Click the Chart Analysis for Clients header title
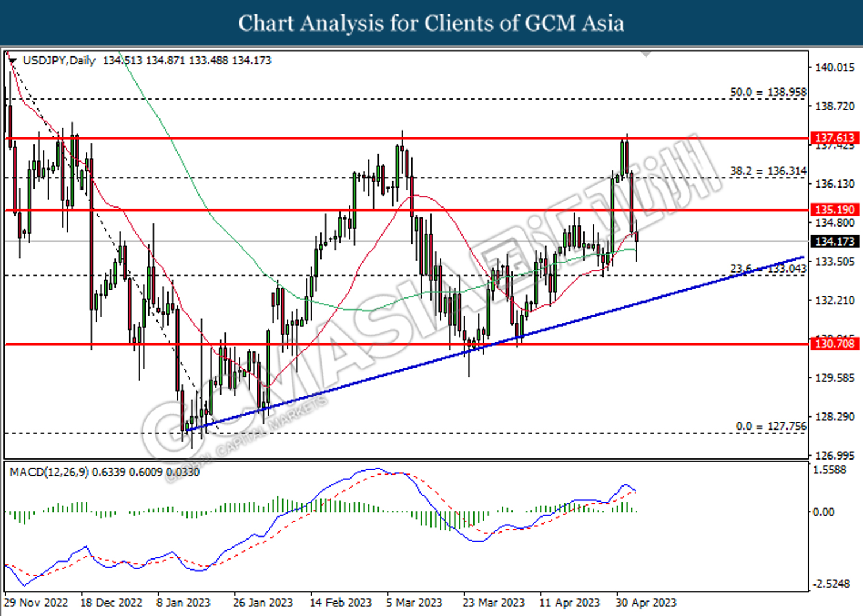863x616 pixels. [x=431, y=24]
